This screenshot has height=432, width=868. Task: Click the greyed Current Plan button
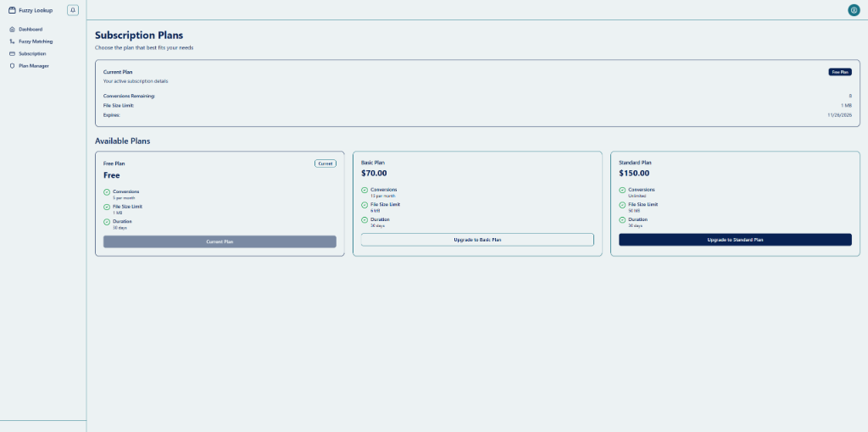click(x=220, y=241)
